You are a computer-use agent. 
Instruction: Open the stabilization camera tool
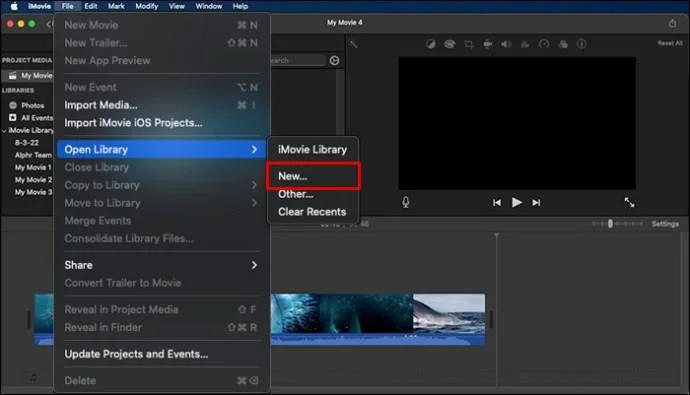(488, 44)
